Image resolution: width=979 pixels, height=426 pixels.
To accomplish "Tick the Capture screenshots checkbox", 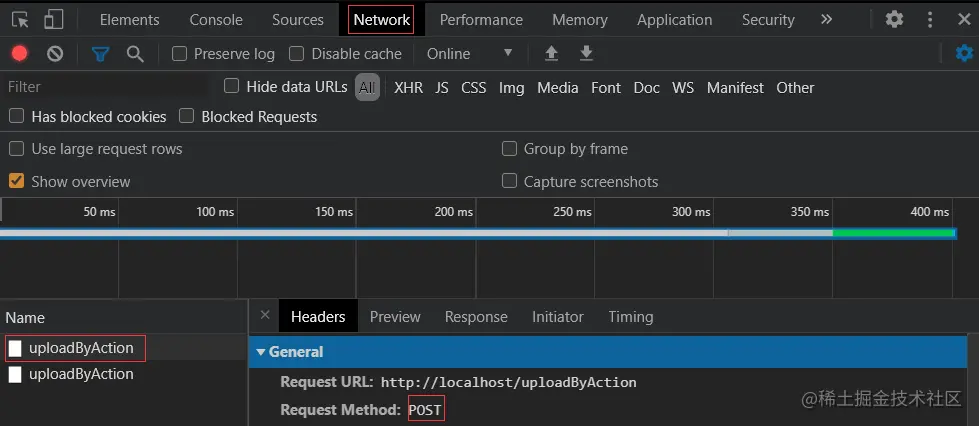I will point(509,181).
